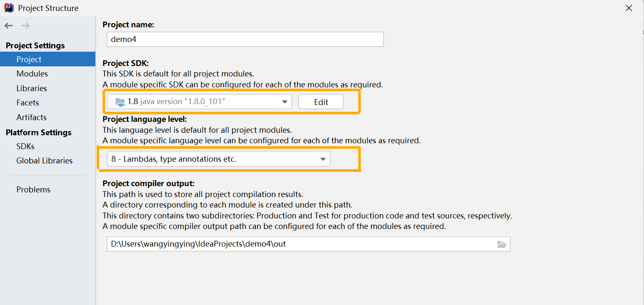
Task: Click the back navigation arrow
Action: click(x=8, y=26)
